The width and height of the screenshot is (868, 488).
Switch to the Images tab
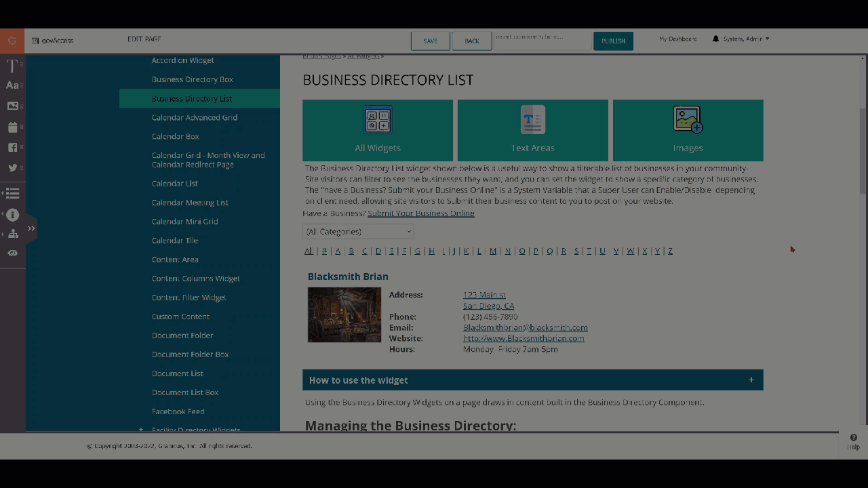click(x=688, y=130)
